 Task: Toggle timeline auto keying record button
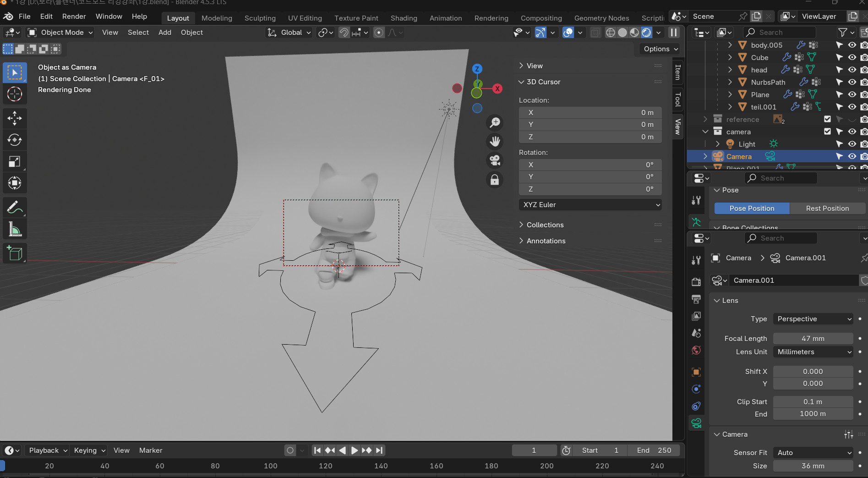click(x=290, y=451)
